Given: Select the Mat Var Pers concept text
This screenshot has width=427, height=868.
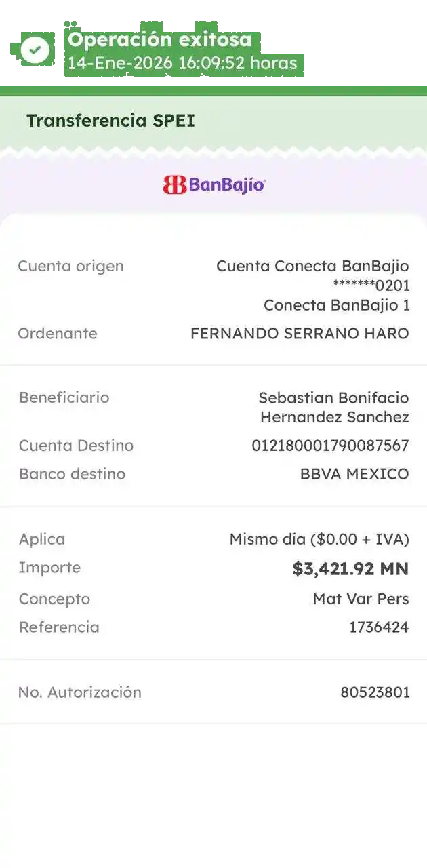Looking at the screenshot, I should [361, 599].
